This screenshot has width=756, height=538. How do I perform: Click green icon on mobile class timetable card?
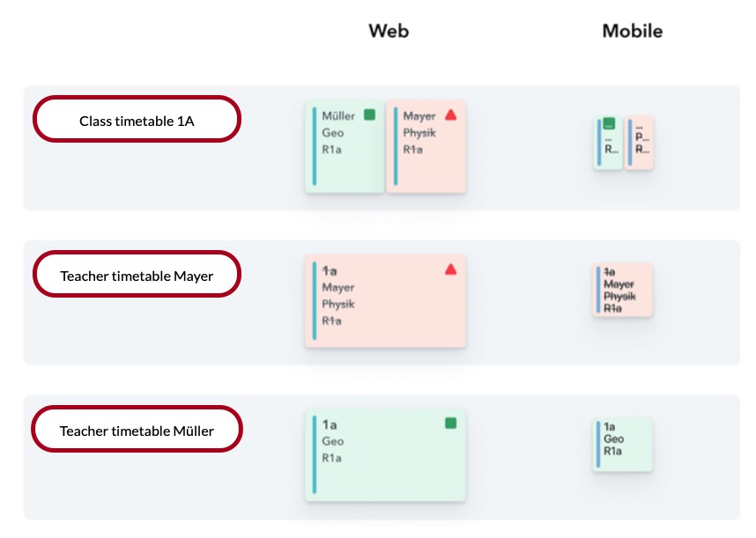[609, 124]
